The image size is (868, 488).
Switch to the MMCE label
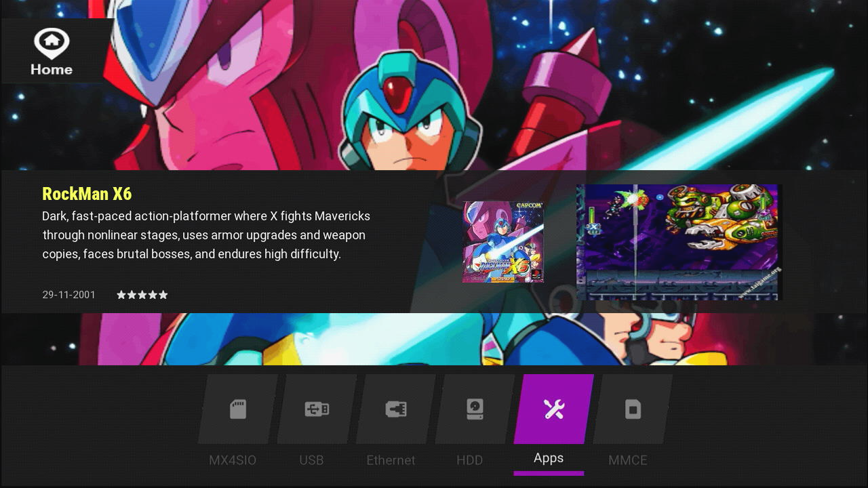(628, 460)
